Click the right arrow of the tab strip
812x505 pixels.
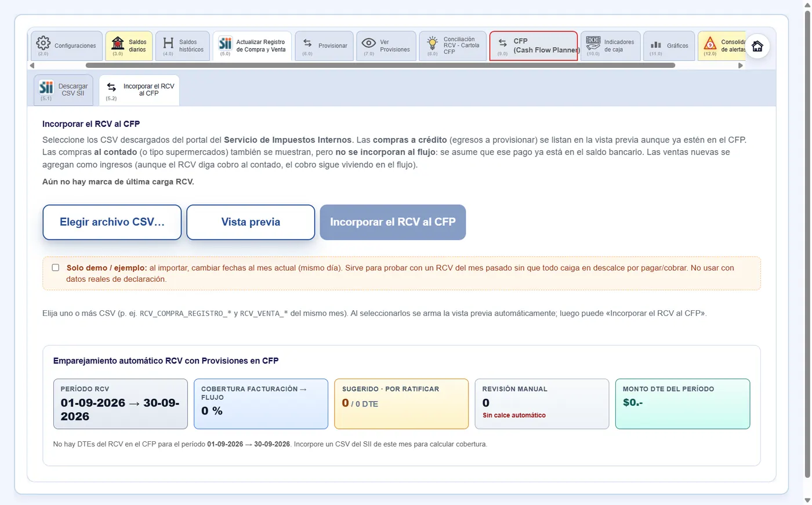[x=740, y=66]
